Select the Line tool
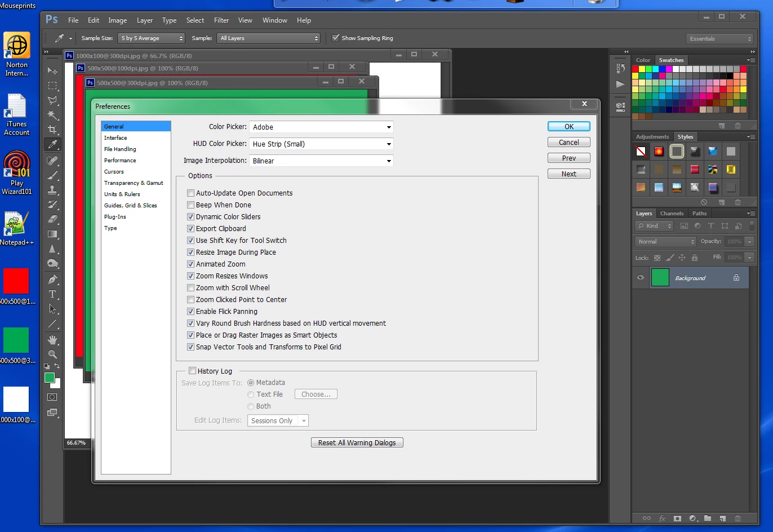This screenshot has height=532, width=773. point(52,323)
